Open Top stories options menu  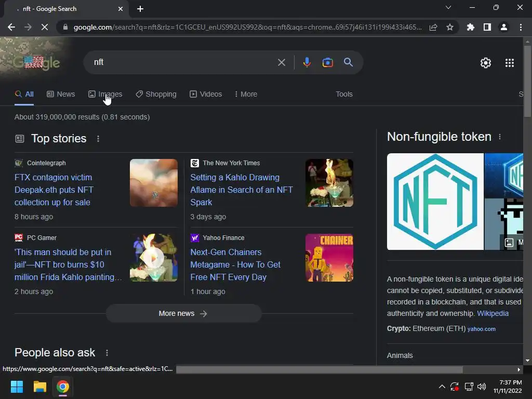tap(98, 139)
